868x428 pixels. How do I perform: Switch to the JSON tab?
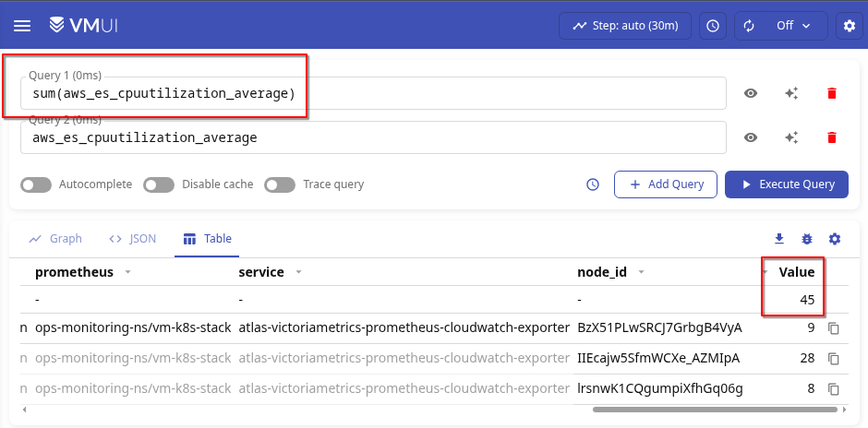click(x=132, y=239)
